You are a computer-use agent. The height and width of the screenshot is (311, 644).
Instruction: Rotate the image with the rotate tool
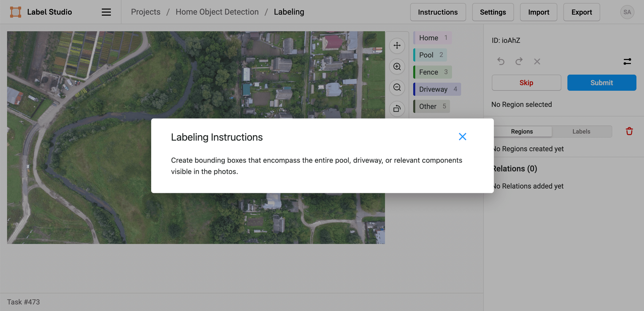pyautogui.click(x=397, y=109)
